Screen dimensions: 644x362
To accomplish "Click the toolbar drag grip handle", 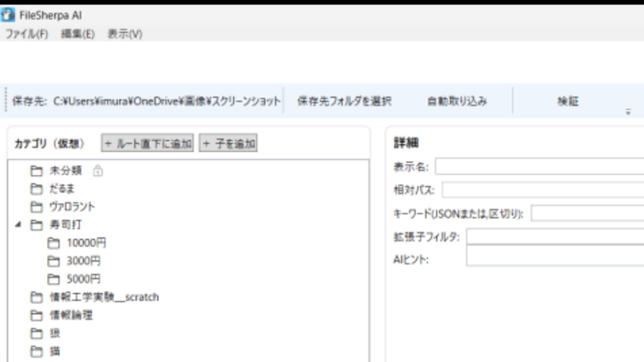I will pyautogui.click(x=5, y=100).
